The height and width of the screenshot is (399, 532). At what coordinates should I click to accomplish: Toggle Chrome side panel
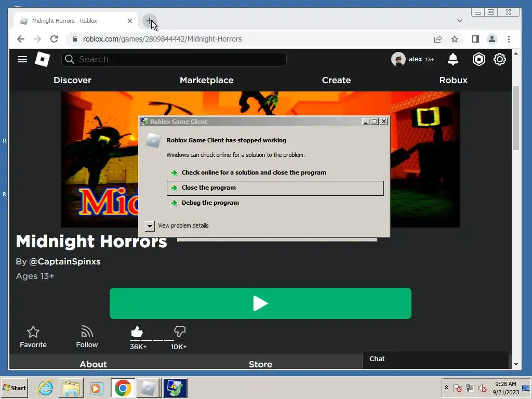475,39
